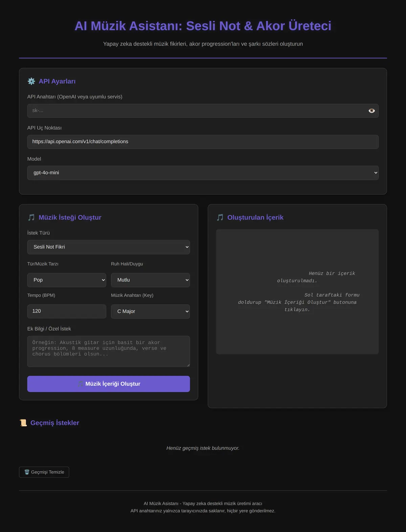Click the footer line 'AI Müzik Asistanı - Yapay zeka destekli müzik üretimi aracı'
406x532 pixels.
click(203, 504)
